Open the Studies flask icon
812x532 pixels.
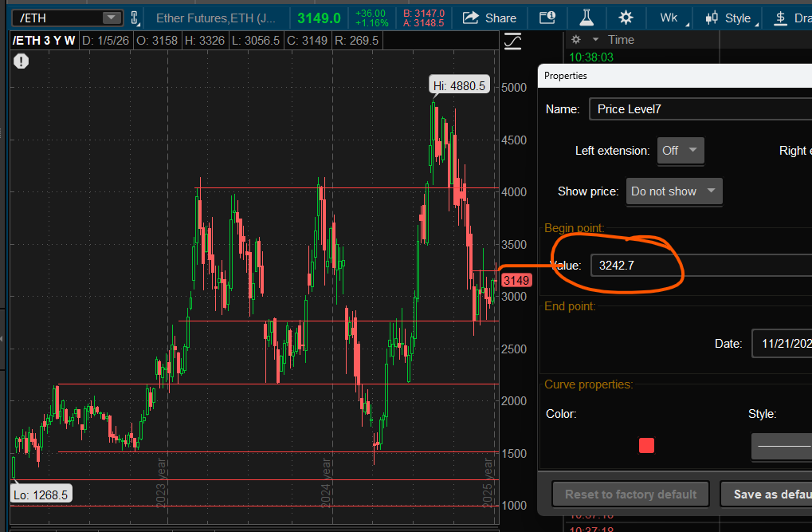pos(586,18)
